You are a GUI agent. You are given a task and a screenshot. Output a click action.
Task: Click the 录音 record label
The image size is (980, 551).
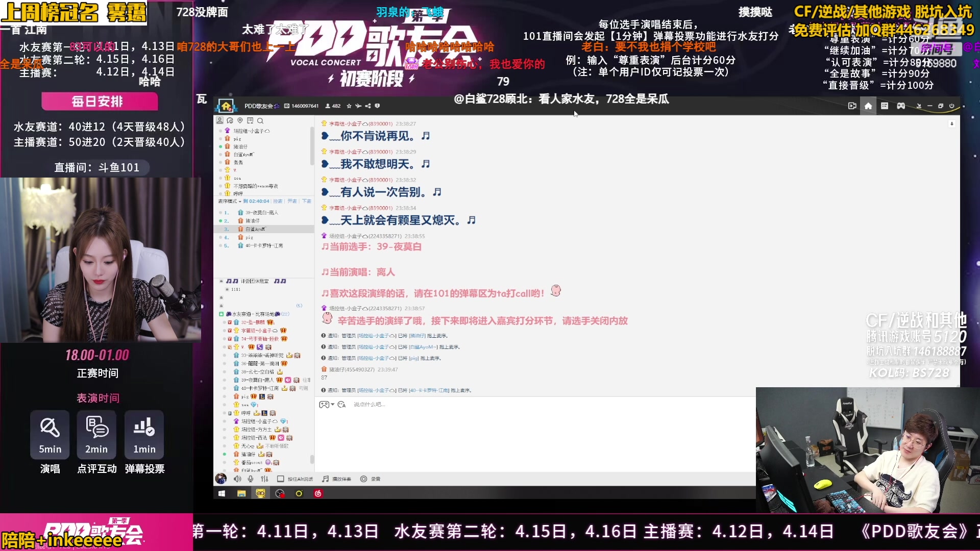coord(375,479)
